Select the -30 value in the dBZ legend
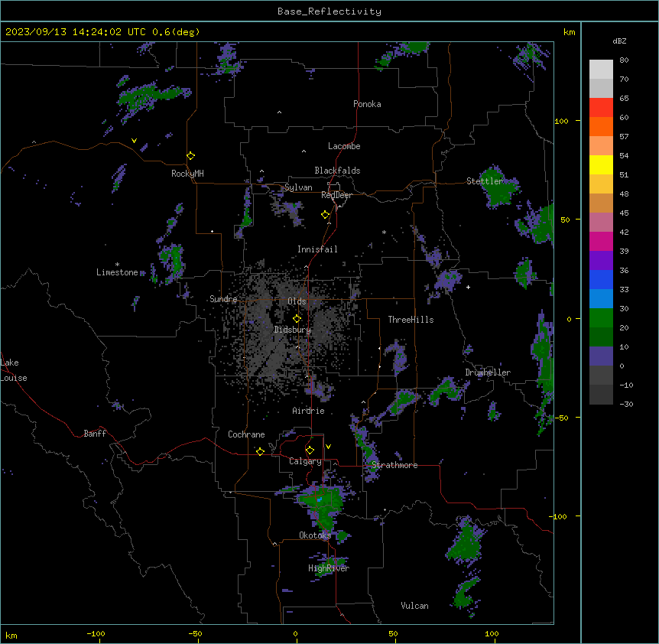 626,404
